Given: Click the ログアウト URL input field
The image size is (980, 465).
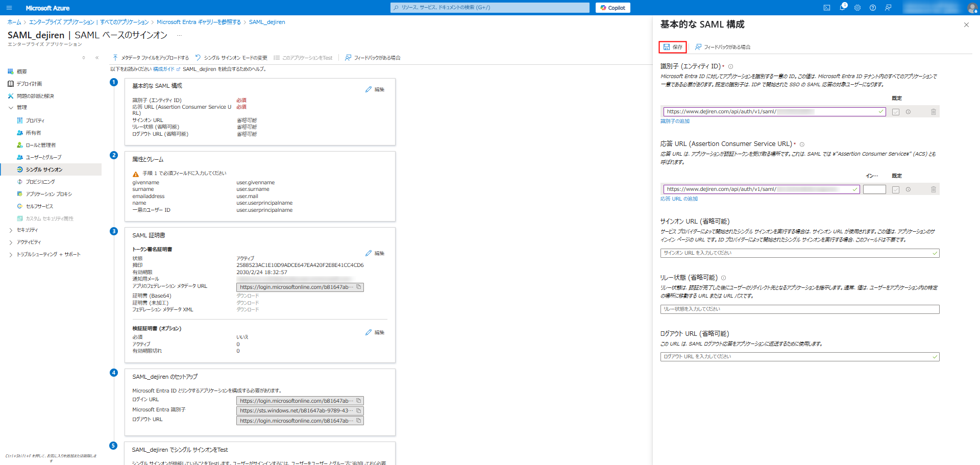Looking at the screenshot, I should tap(800, 357).
